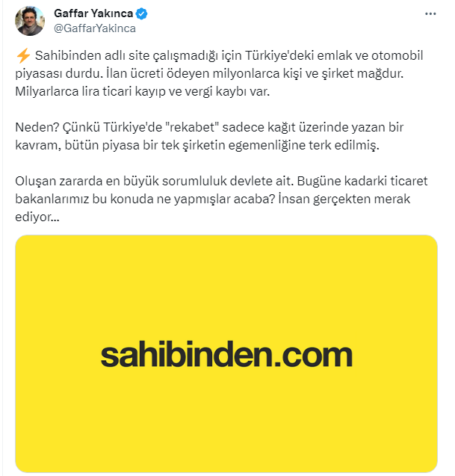Click the lightning bolt emoji
The image size is (455, 476).
click(23, 56)
